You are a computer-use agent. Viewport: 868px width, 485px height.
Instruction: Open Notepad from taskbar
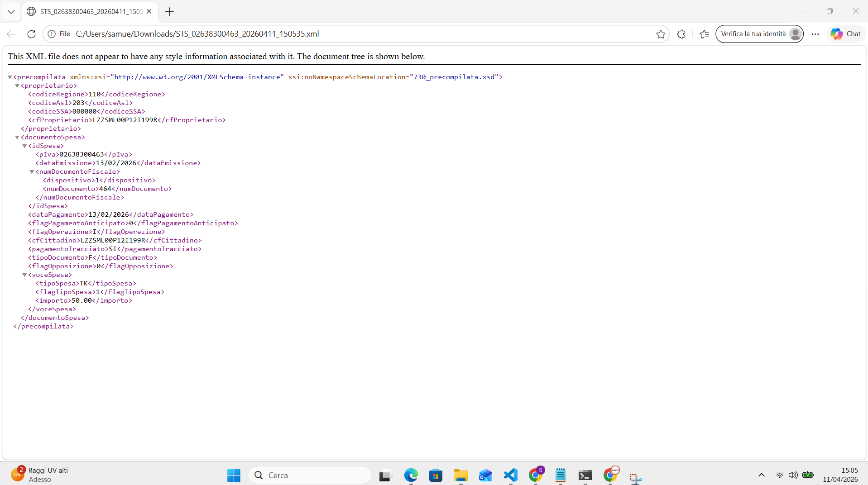coord(561,475)
